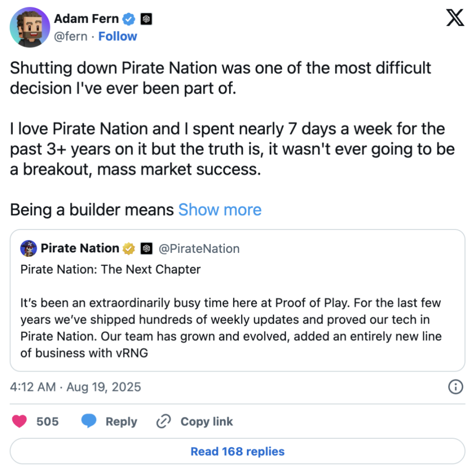The width and height of the screenshot is (476, 474).
Task: Click Pirate Nation's gold verified badge
Action: coord(129,249)
